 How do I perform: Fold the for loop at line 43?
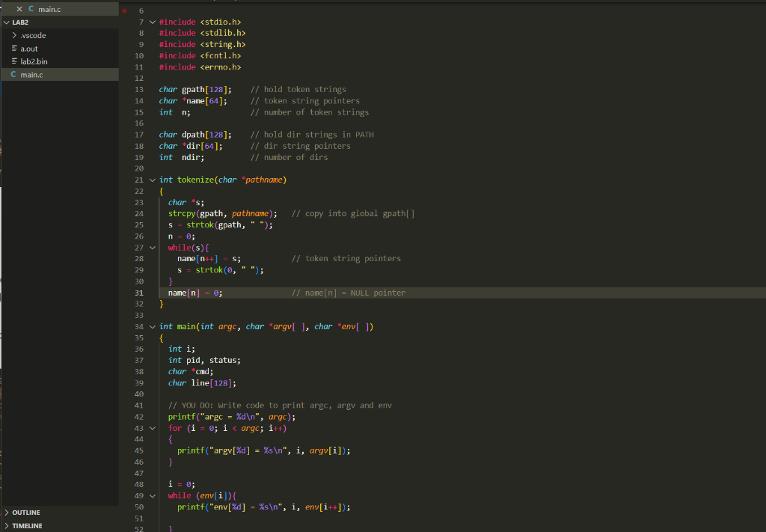click(x=153, y=427)
